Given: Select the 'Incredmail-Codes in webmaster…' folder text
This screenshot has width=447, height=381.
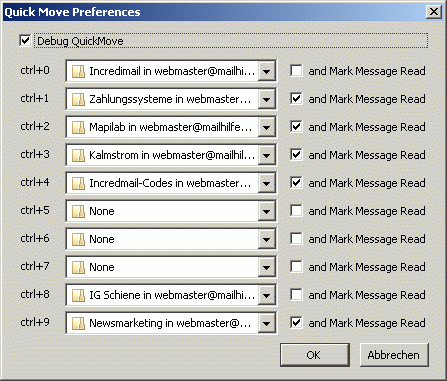Looking at the screenshot, I should [170, 183].
